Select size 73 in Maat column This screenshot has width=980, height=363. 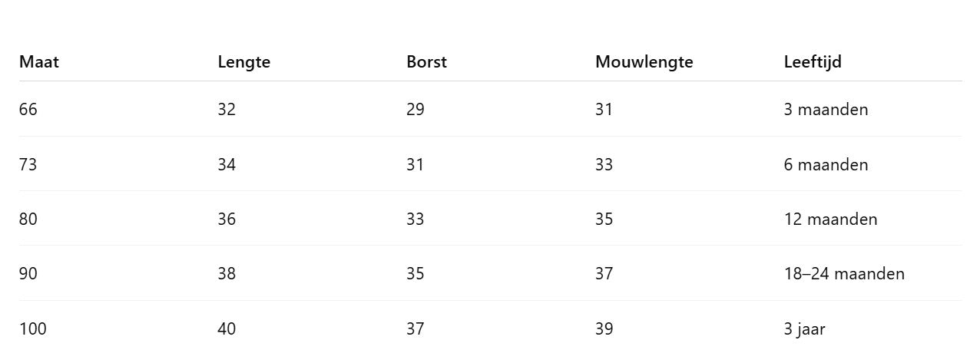(x=28, y=165)
